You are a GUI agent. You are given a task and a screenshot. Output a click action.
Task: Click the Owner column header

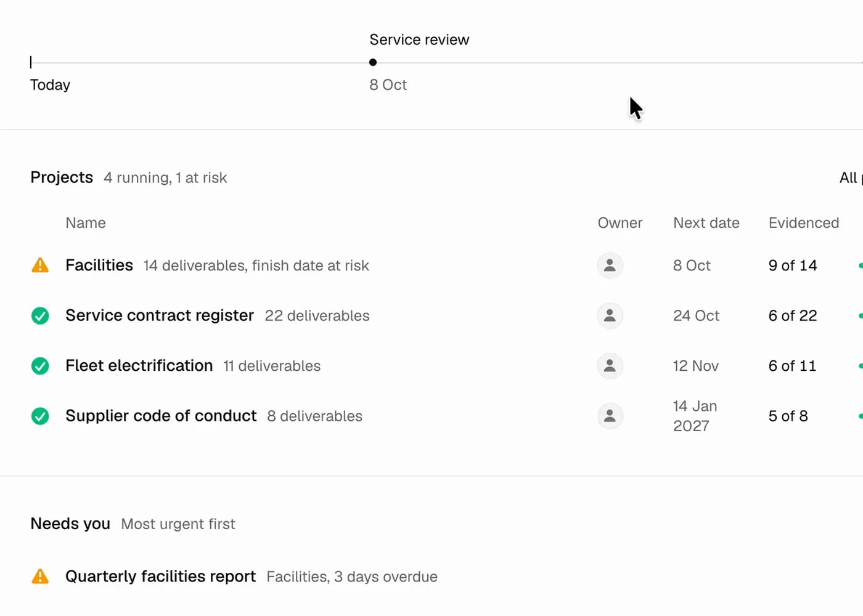tap(620, 223)
